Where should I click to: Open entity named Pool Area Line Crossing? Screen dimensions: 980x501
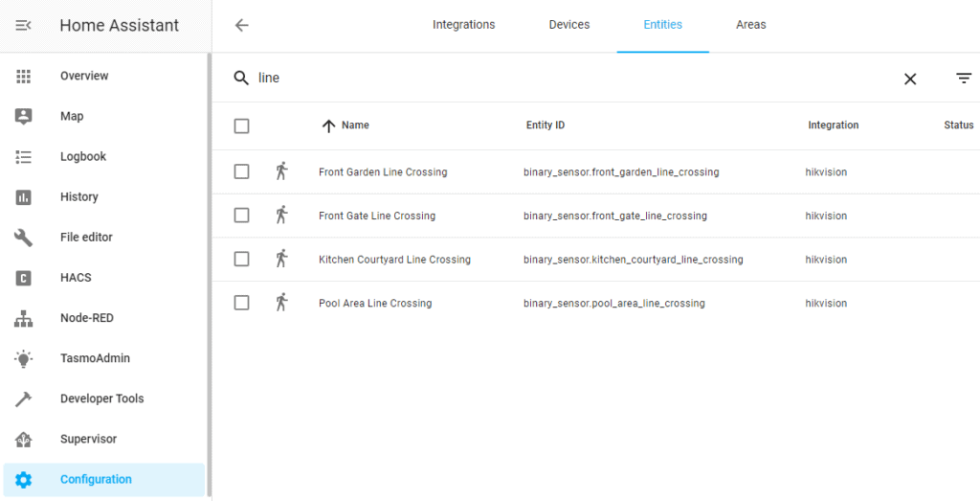coord(375,304)
